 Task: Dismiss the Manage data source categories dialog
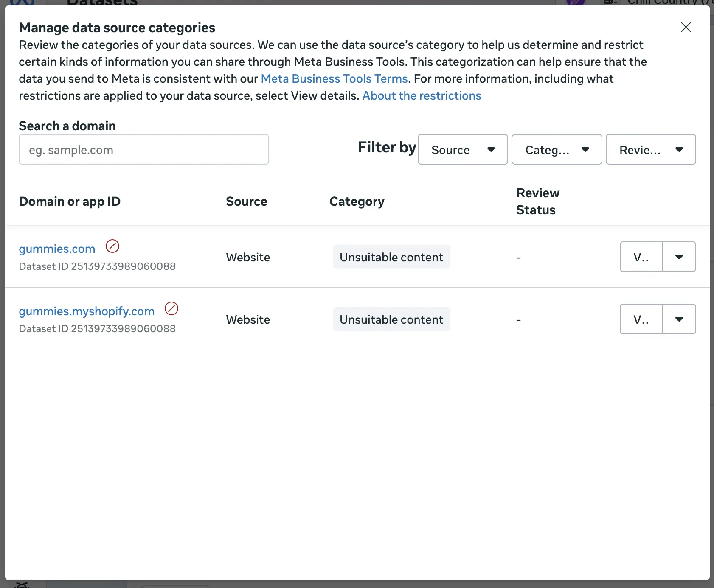(686, 27)
